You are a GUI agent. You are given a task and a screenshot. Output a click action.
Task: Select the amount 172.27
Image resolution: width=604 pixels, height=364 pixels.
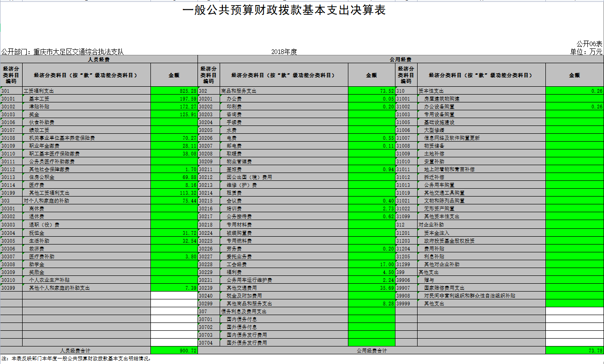click(174, 107)
